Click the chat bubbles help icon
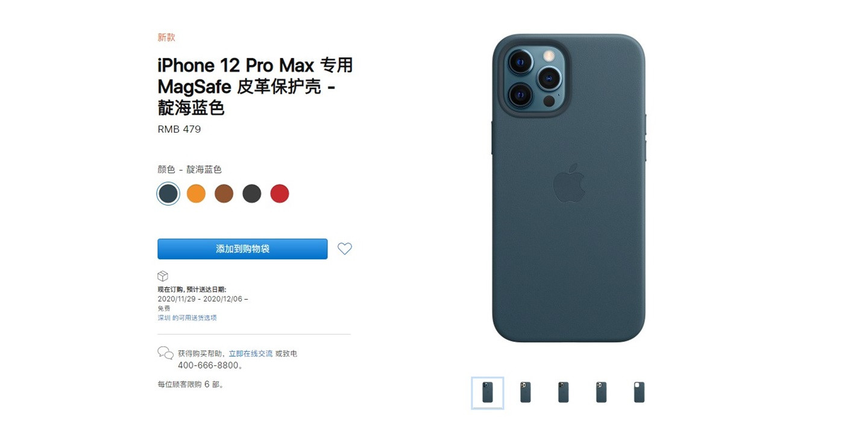This screenshot has height=424, width=868. (x=165, y=353)
